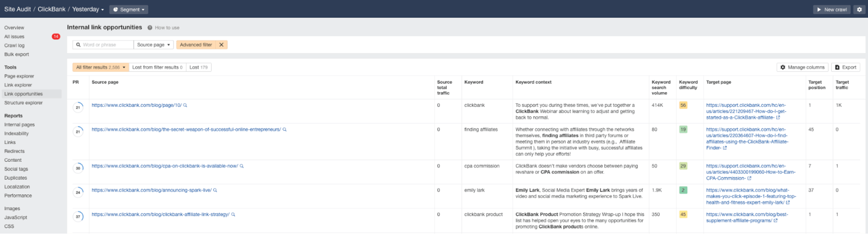The height and width of the screenshot is (234, 868).
Task: Open the Segment dropdown
Action: point(129,10)
